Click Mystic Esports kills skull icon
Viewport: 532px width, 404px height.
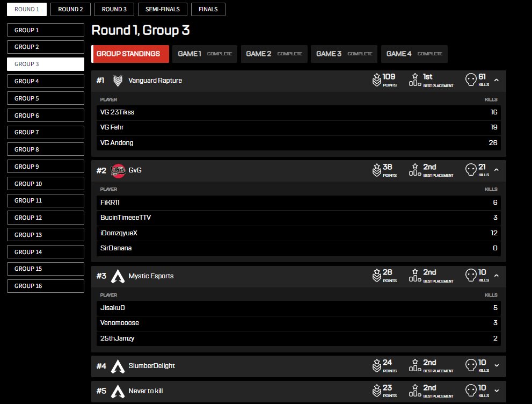pos(471,275)
